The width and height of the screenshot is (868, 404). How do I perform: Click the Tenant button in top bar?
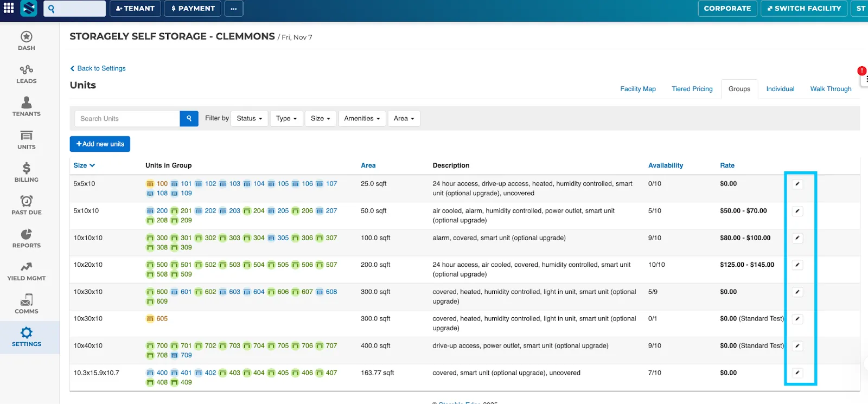[135, 8]
